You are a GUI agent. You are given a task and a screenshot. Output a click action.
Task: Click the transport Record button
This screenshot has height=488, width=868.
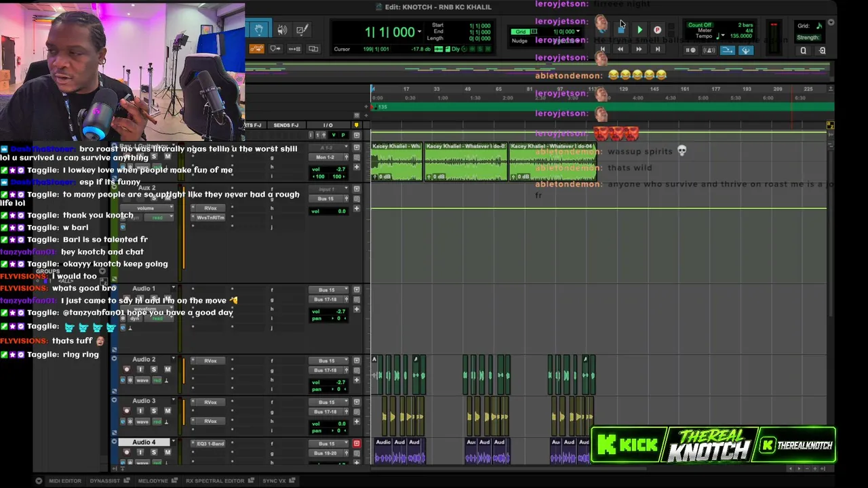[x=657, y=30]
